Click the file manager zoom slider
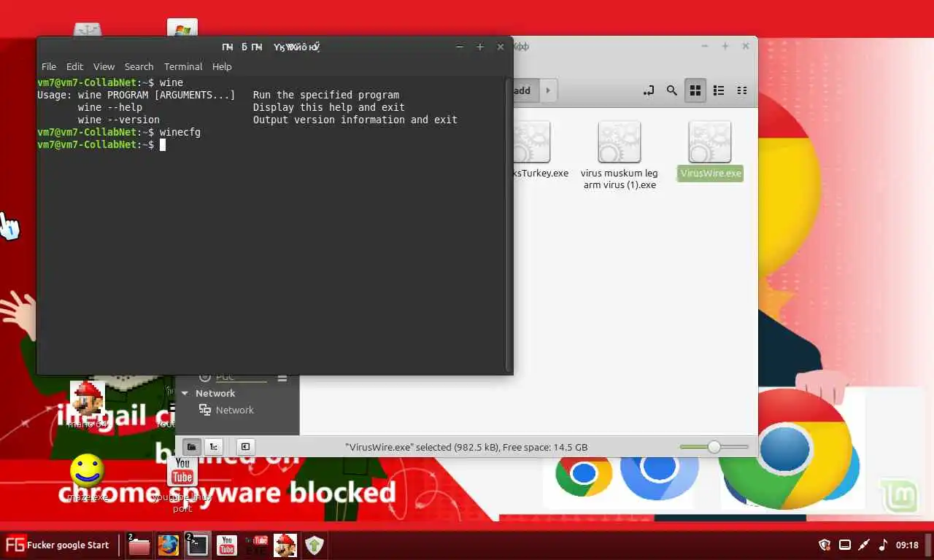 [x=714, y=447]
